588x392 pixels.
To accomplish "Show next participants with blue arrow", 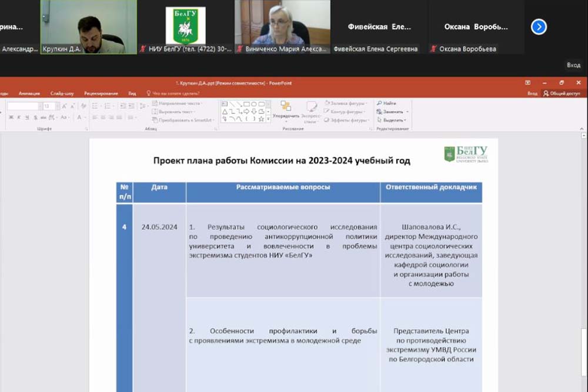I will (539, 27).
